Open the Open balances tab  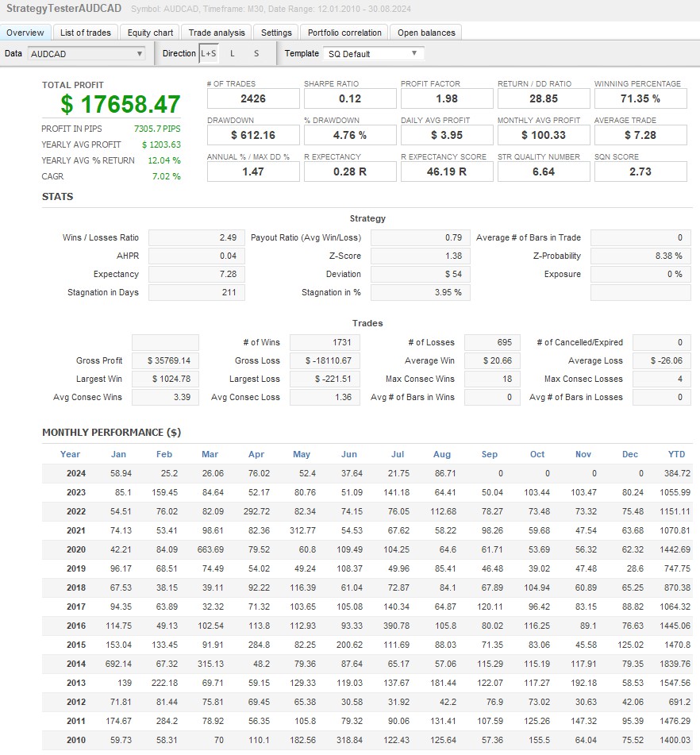pos(426,33)
